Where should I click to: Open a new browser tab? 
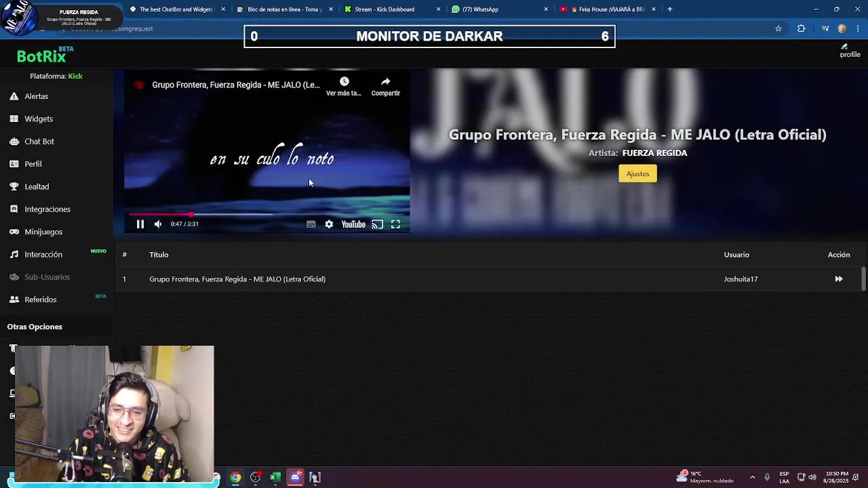point(669,9)
